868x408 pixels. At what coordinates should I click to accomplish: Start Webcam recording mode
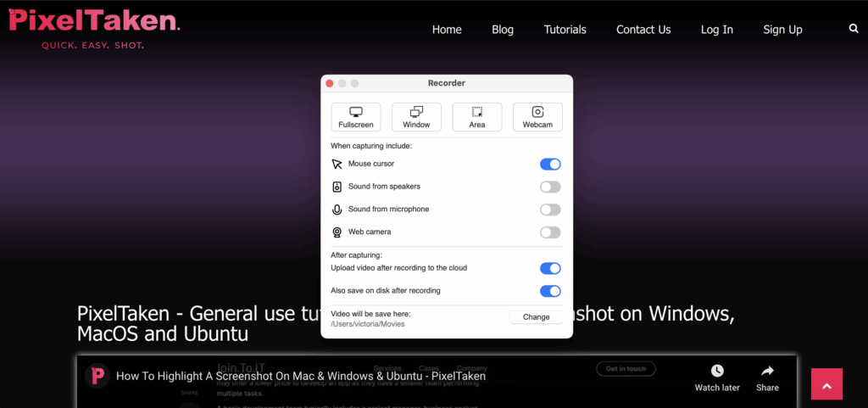tap(537, 117)
